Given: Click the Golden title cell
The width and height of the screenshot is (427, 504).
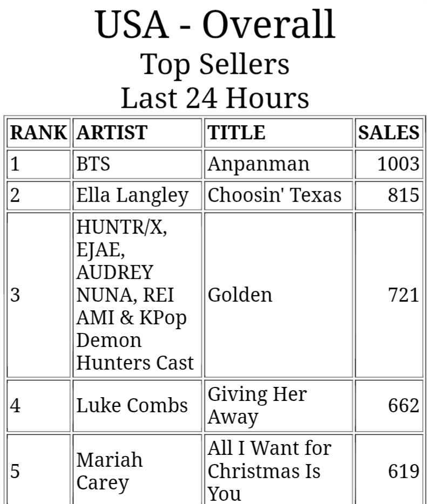Looking at the screenshot, I should coord(240,295).
